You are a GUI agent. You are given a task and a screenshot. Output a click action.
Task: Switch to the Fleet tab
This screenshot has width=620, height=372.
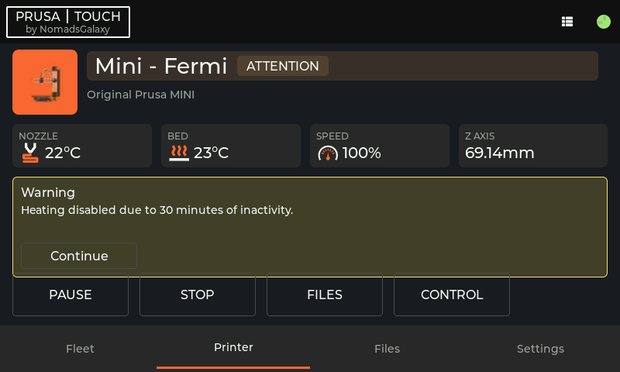[x=80, y=349]
